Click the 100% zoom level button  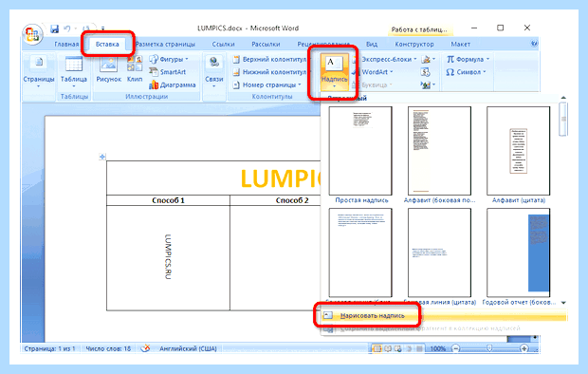coord(437,348)
